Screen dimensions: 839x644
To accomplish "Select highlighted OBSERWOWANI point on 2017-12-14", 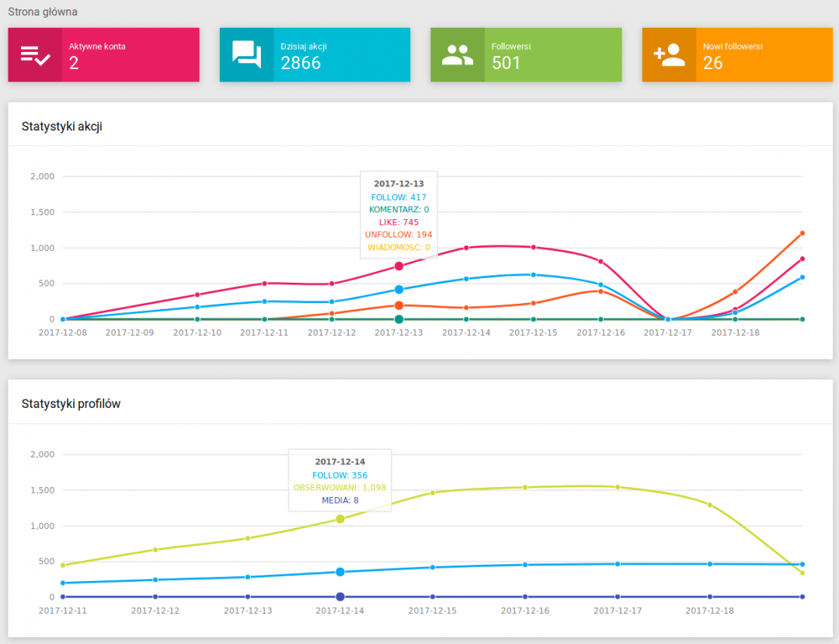I will [340, 519].
